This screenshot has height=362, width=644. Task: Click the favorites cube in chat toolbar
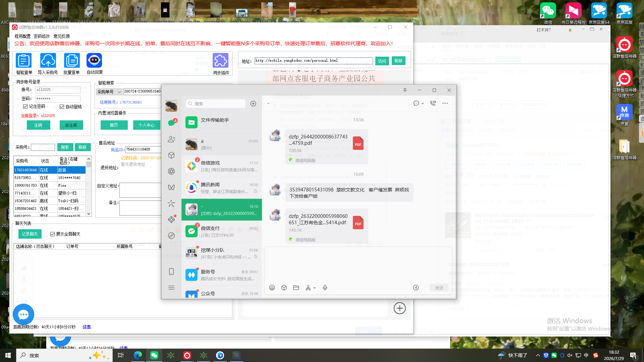click(284, 288)
